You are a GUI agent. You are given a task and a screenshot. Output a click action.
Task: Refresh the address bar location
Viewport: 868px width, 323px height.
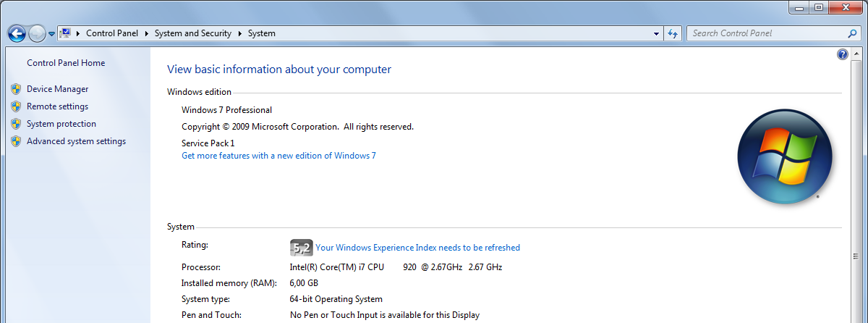(x=673, y=33)
